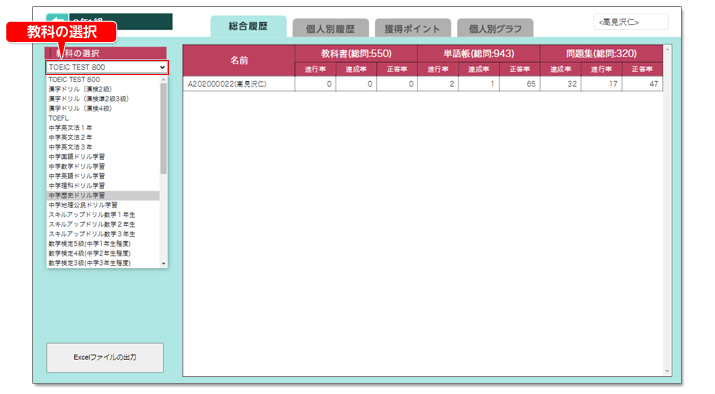Click the 単語帳 進行率 value 2
This screenshot has height=394, width=715.
coord(438,84)
